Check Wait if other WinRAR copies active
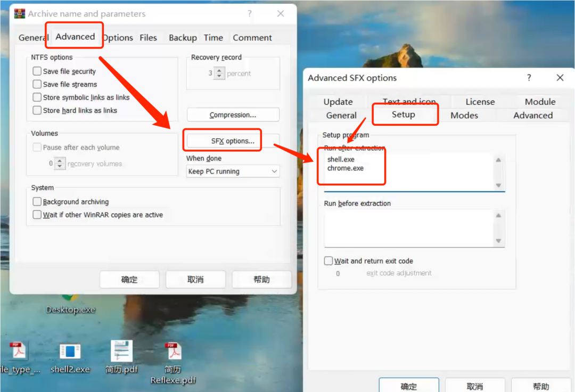The width and height of the screenshot is (575, 392). [37, 215]
